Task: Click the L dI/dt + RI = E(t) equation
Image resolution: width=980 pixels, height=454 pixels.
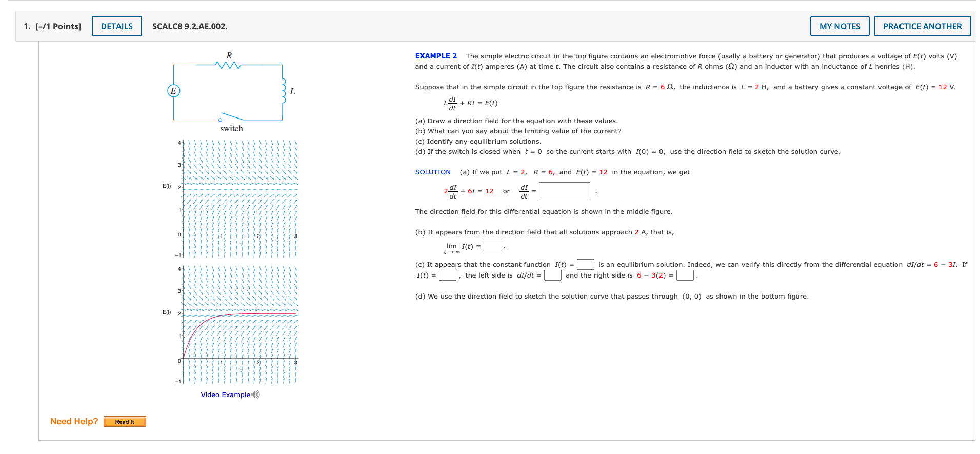Action: pyautogui.click(x=471, y=103)
